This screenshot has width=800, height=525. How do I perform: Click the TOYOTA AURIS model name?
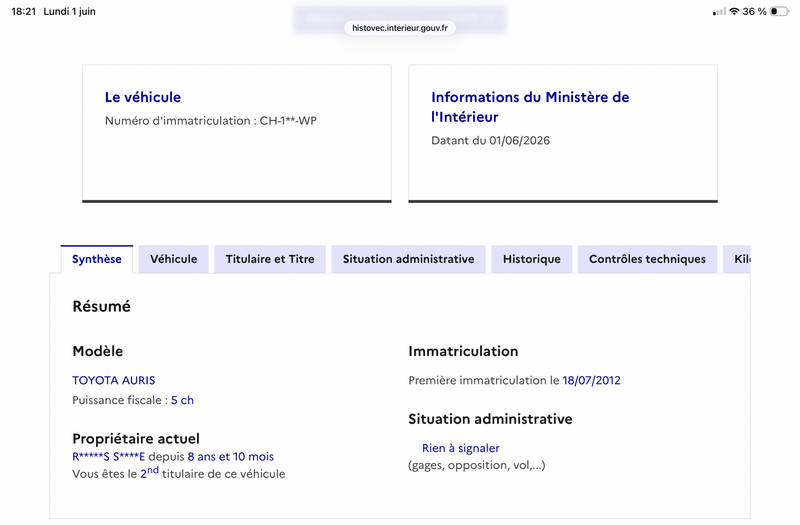pos(114,380)
